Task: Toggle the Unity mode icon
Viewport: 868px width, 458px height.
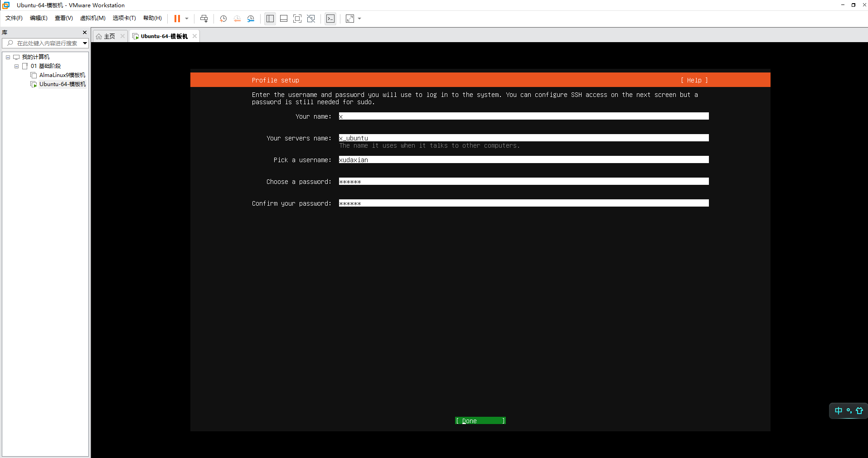Action: coord(311,19)
